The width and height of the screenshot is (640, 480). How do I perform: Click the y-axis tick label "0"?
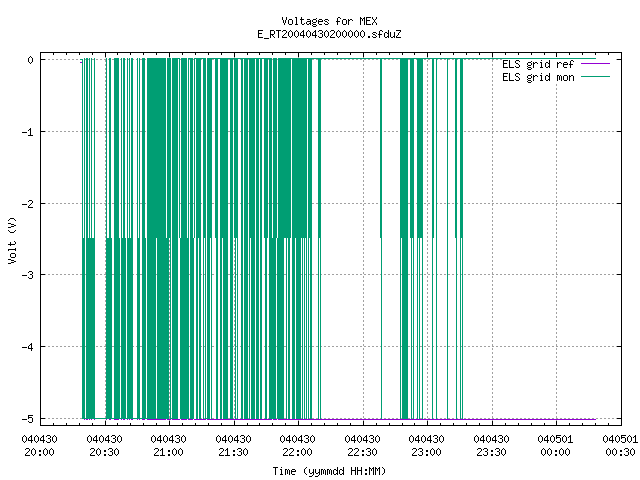(31, 60)
